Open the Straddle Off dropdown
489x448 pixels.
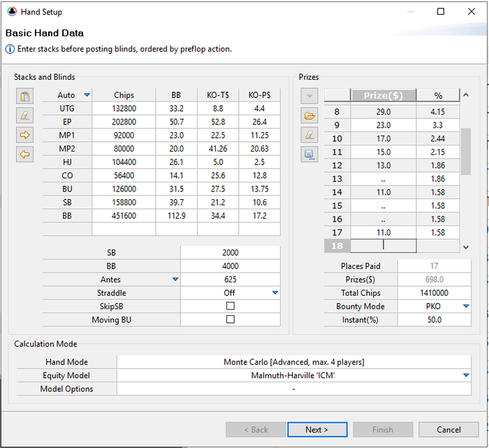click(275, 293)
